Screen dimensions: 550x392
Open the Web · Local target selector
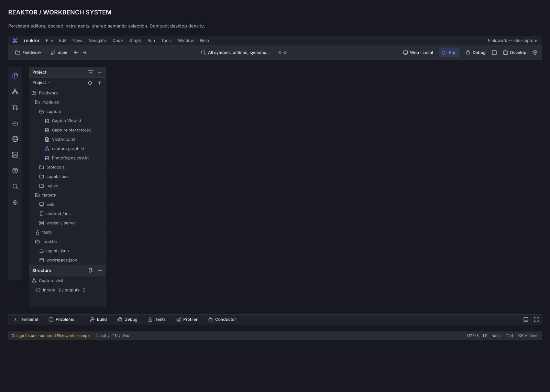click(418, 53)
